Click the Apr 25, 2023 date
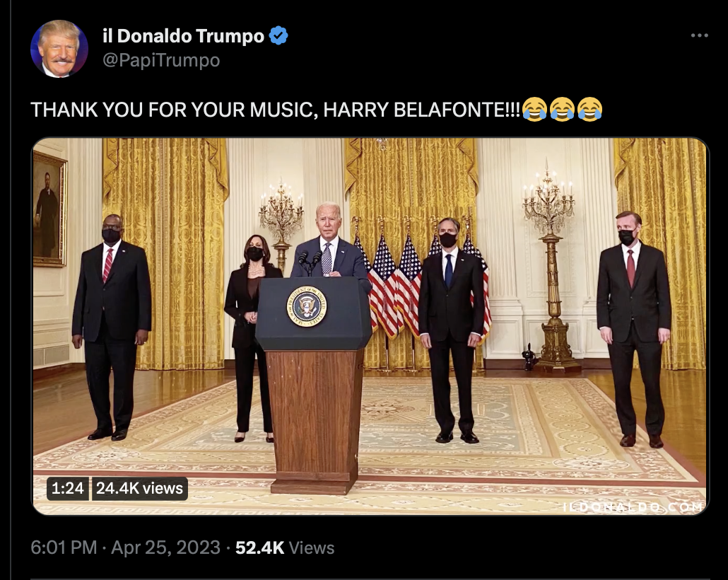The image size is (728, 580). (166, 547)
